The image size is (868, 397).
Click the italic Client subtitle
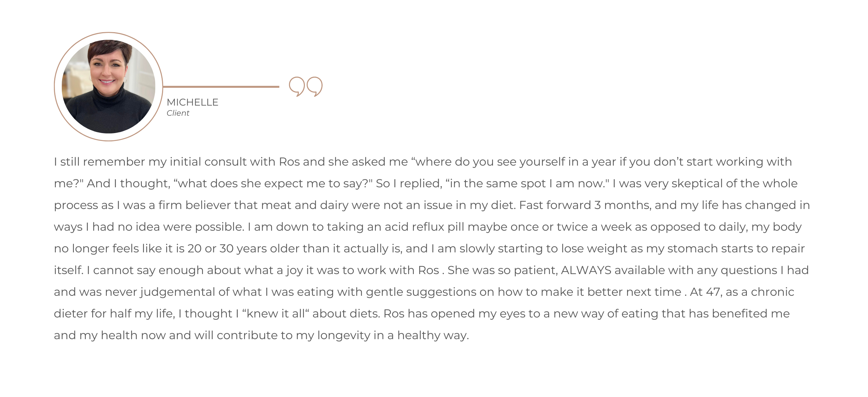point(178,113)
